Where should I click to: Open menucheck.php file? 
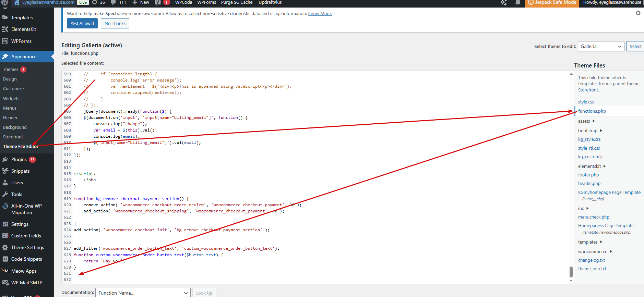click(x=594, y=217)
